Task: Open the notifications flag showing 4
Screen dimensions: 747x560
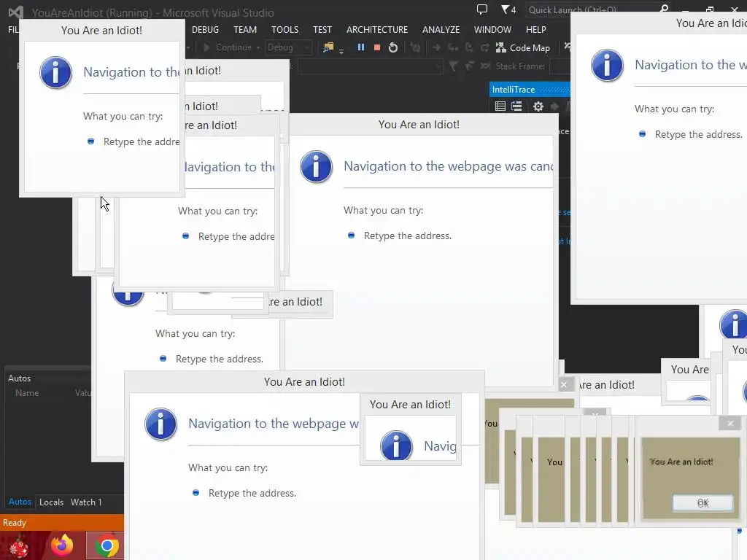Action: tap(508, 9)
